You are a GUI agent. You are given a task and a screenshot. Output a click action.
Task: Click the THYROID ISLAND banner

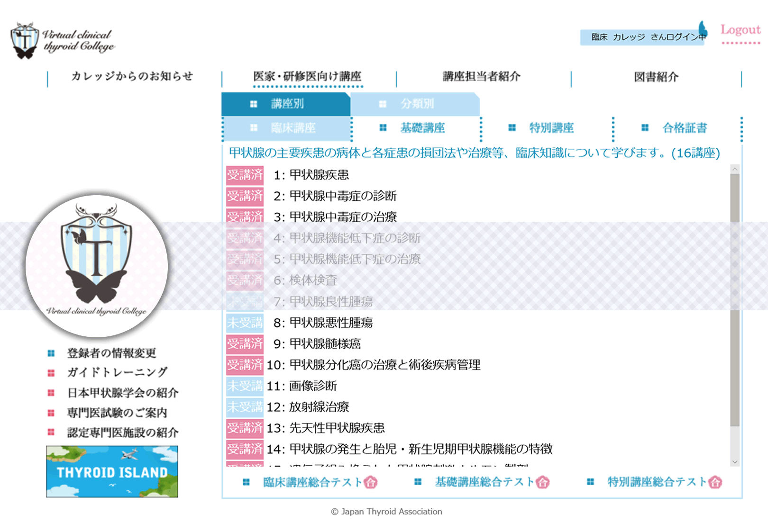[x=111, y=471]
